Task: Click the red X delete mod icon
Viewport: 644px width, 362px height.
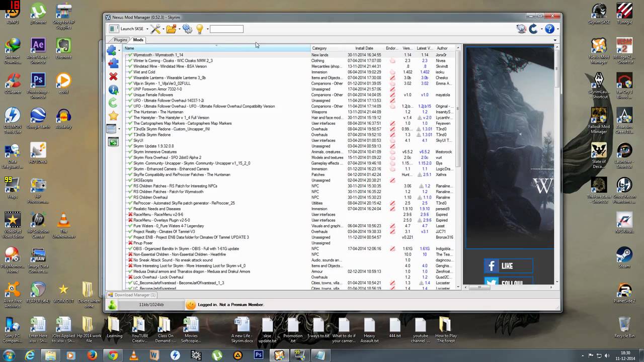Action: point(113,76)
